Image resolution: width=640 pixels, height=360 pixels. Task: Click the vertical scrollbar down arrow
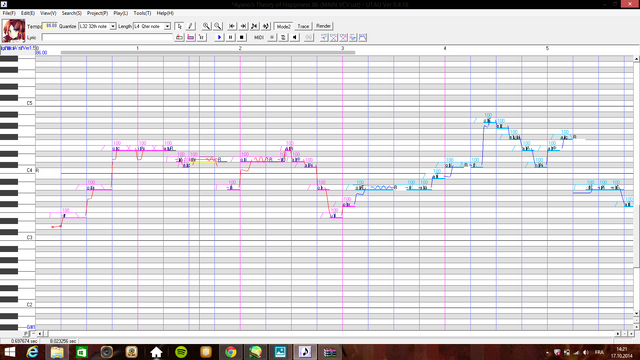(x=636, y=313)
